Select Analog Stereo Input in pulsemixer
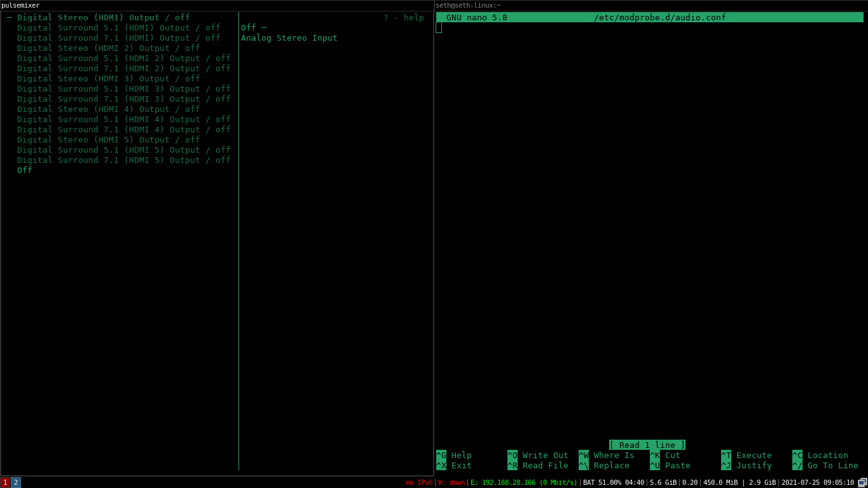This screenshot has width=868, height=488. [289, 38]
